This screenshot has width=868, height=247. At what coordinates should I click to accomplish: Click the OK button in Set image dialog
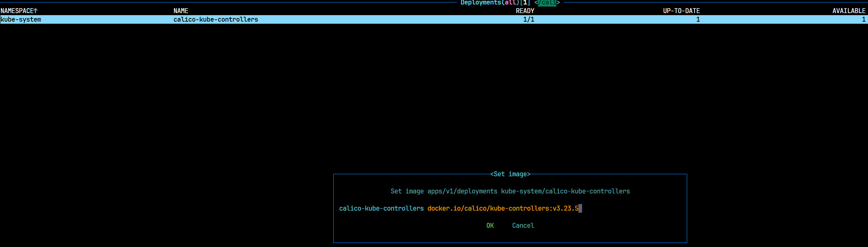tap(490, 226)
